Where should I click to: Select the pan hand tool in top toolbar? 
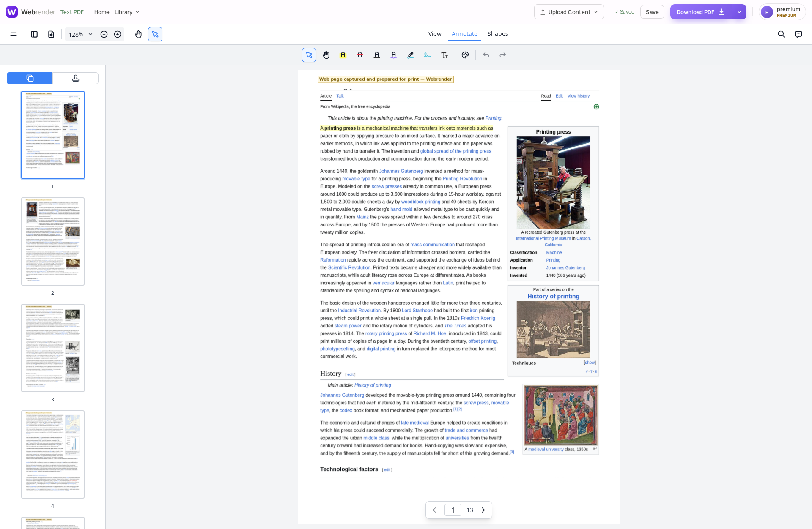[138, 34]
